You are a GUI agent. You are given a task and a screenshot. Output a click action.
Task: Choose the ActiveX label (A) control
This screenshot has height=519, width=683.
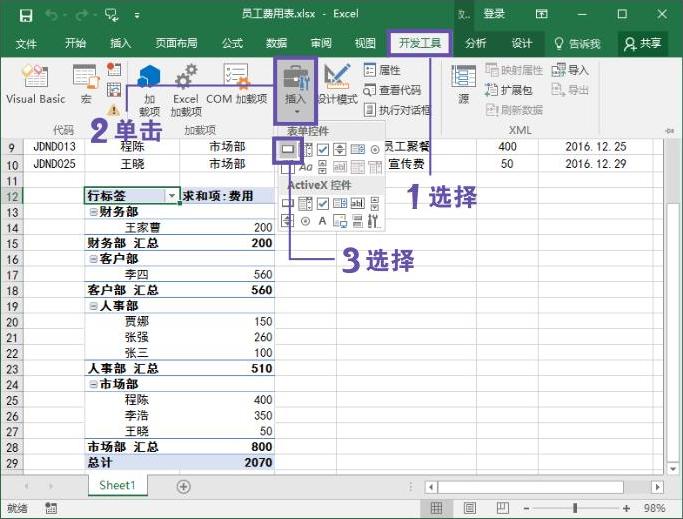[322, 221]
